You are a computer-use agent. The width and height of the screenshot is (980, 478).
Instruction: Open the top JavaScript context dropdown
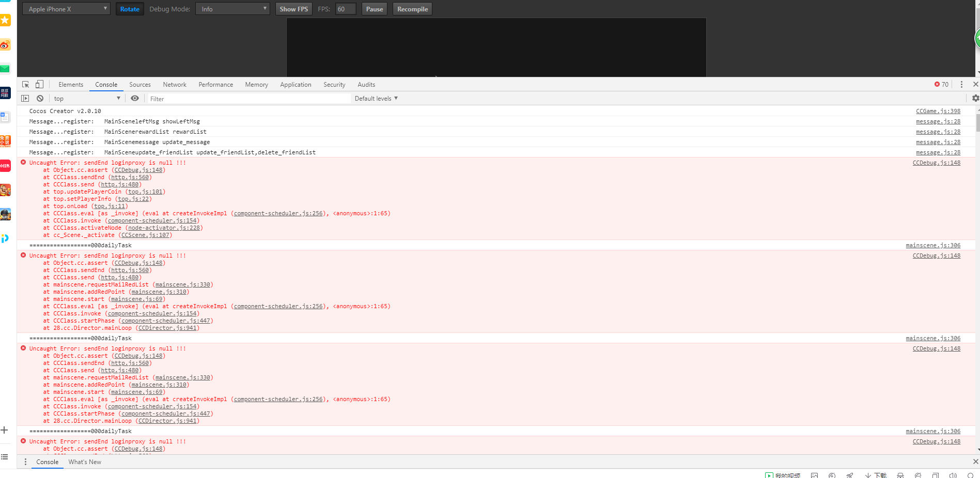86,99
